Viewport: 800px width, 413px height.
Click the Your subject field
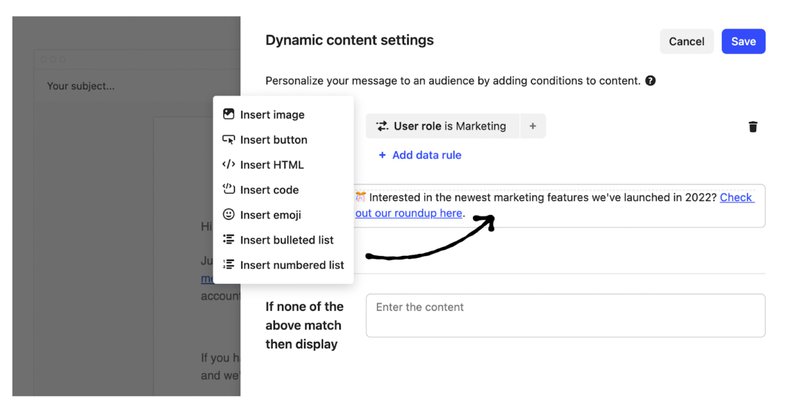click(x=81, y=86)
